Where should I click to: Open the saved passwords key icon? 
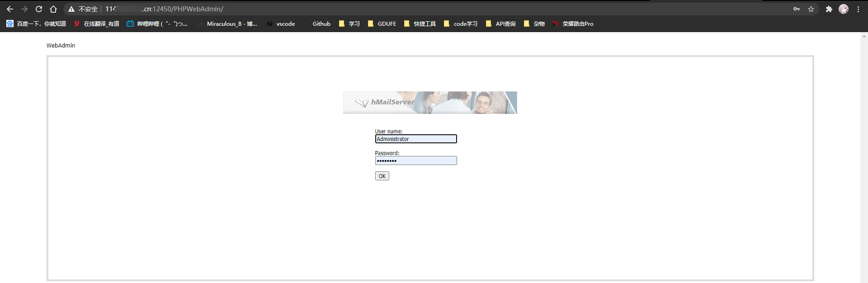(x=797, y=9)
